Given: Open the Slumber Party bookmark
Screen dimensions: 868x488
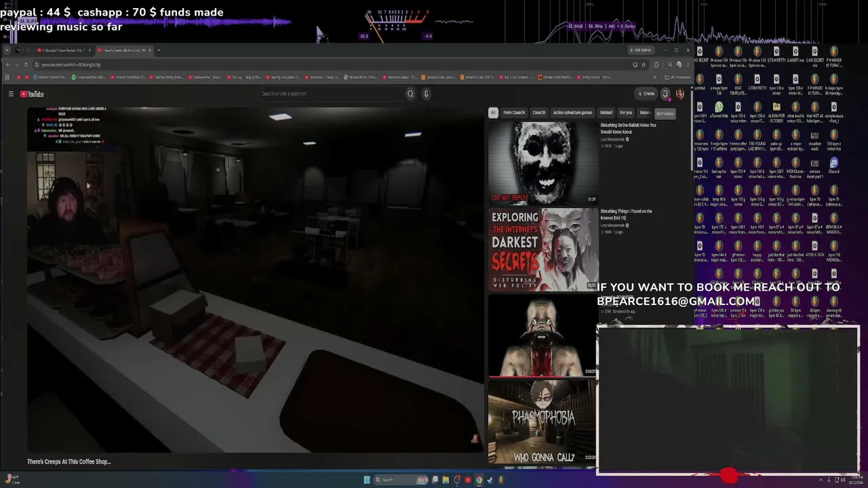Looking at the screenshot, I should pos(165,77).
